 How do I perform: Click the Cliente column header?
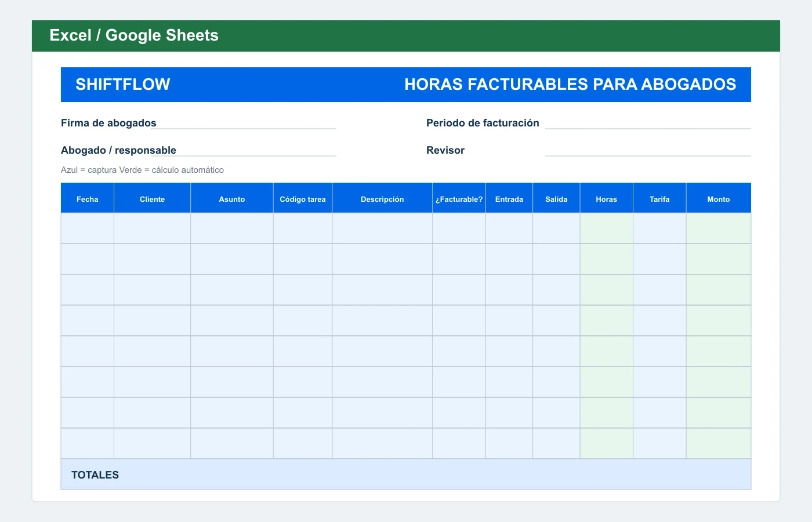[153, 199]
